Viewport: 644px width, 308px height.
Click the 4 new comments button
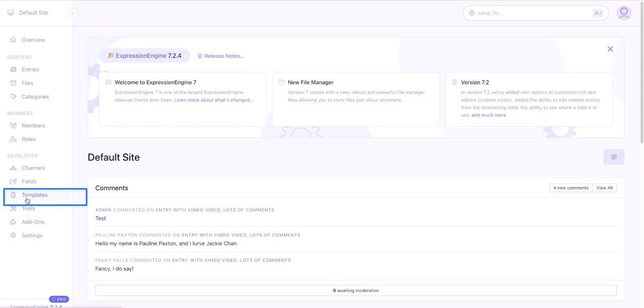(x=570, y=187)
